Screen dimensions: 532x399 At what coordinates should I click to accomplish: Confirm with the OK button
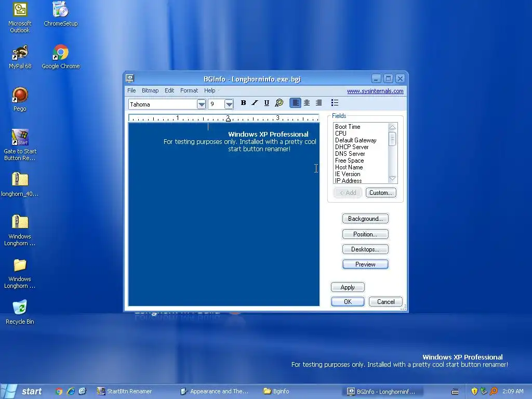click(x=348, y=302)
